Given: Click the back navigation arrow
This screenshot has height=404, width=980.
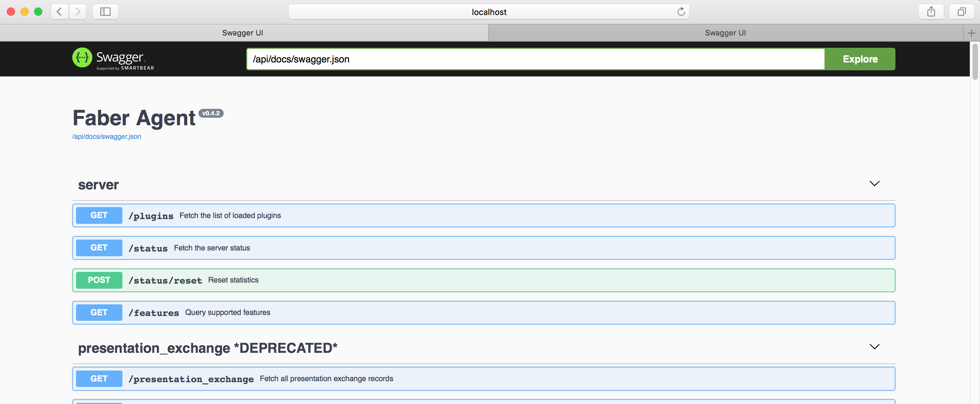Looking at the screenshot, I should tap(59, 11).
